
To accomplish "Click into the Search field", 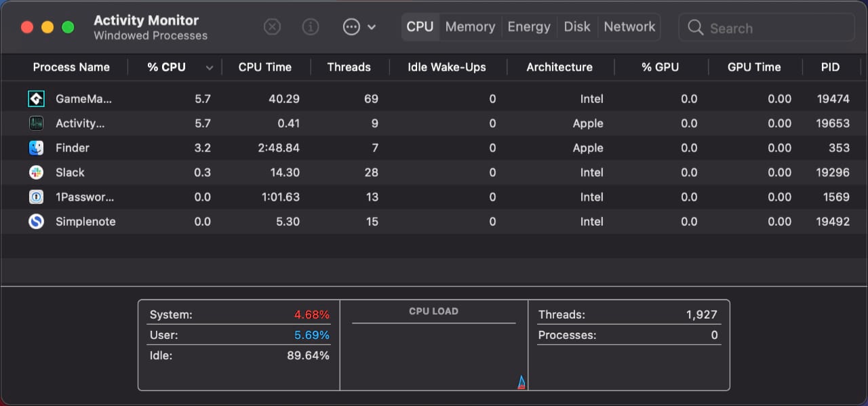I will pos(767,28).
